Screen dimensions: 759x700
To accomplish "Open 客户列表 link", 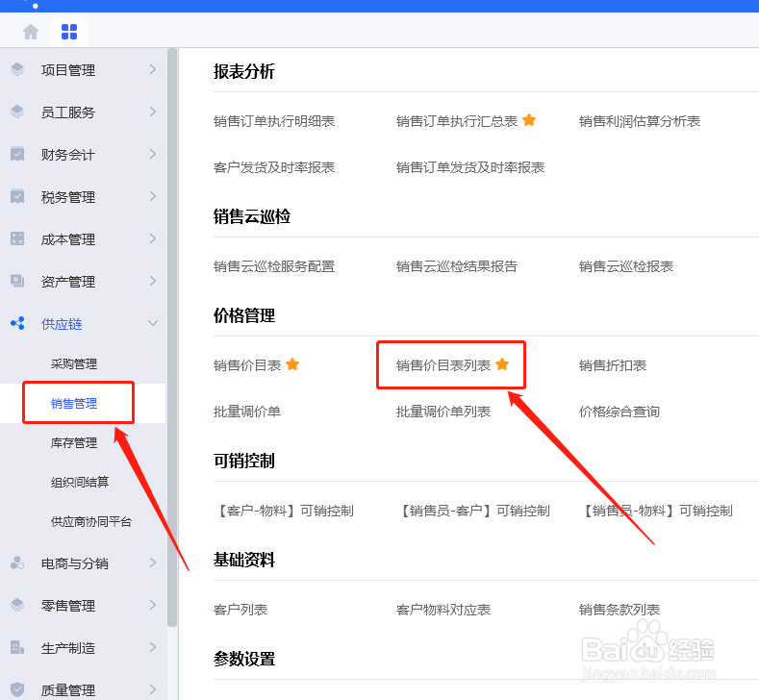I will [x=240, y=610].
